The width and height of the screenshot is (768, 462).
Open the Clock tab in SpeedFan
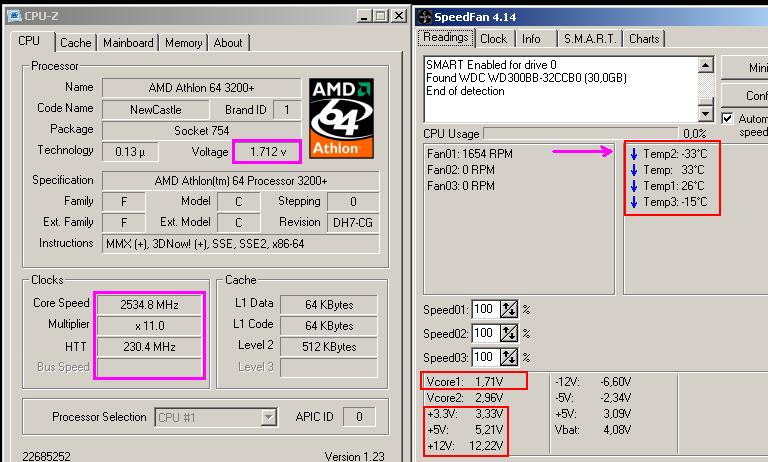pyautogui.click(x=493, y=39)
